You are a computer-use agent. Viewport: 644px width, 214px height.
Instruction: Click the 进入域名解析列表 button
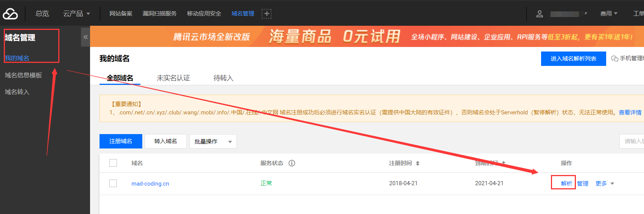573,59
